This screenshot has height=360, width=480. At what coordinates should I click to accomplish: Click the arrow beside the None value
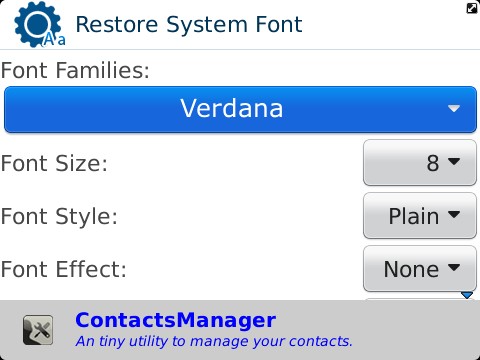[x=454, y=267]
